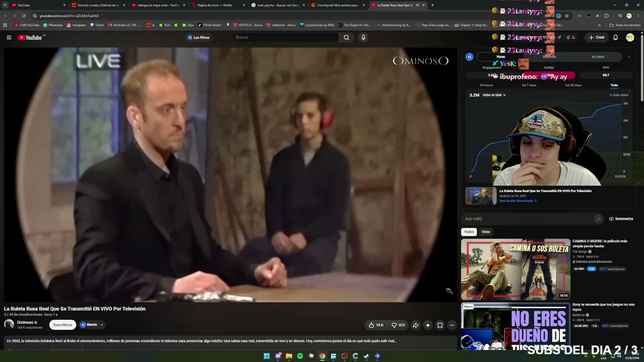
Task: Reload the page in the browser
Action: point(24,16)
